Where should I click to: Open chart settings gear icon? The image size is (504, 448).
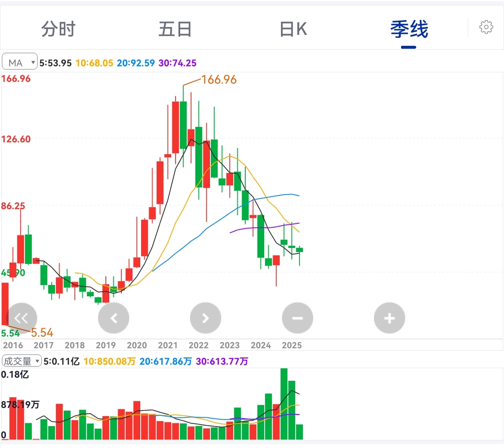pos(486,27)
